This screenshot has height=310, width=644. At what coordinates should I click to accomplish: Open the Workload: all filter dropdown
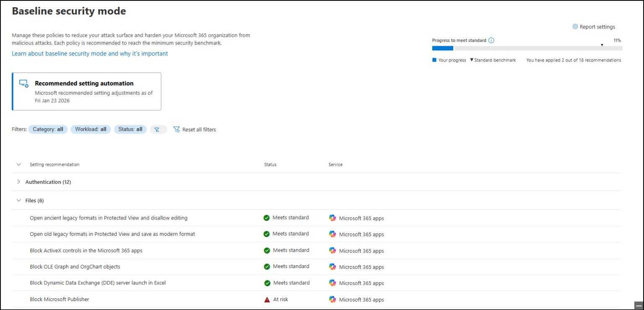point(91,129)
